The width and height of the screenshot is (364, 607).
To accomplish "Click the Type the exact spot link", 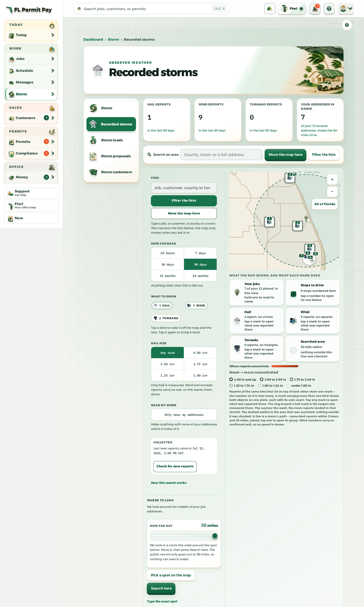I will tap(162, 601).
